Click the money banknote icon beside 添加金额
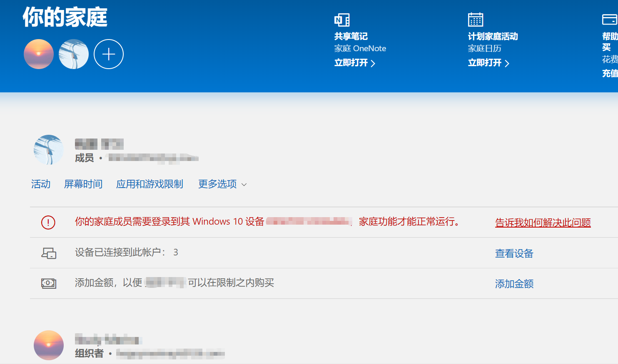 [x=48, y=283]
